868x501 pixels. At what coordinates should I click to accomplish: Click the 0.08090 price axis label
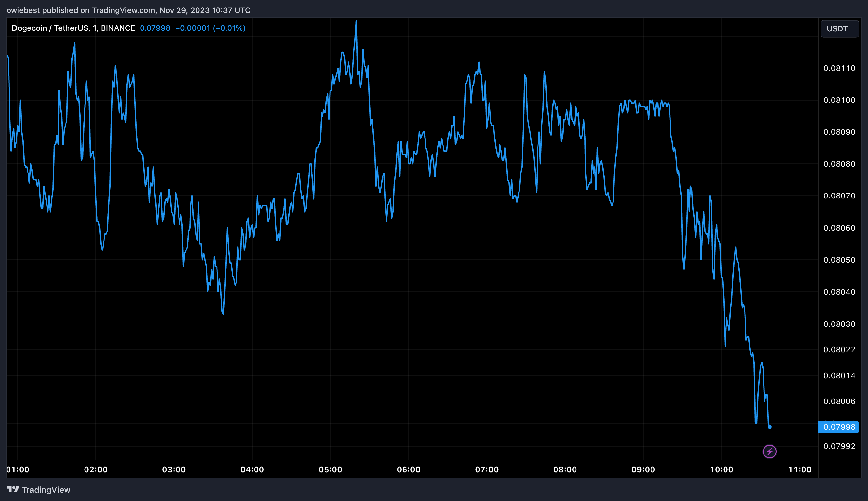click(x=839, y=132)
